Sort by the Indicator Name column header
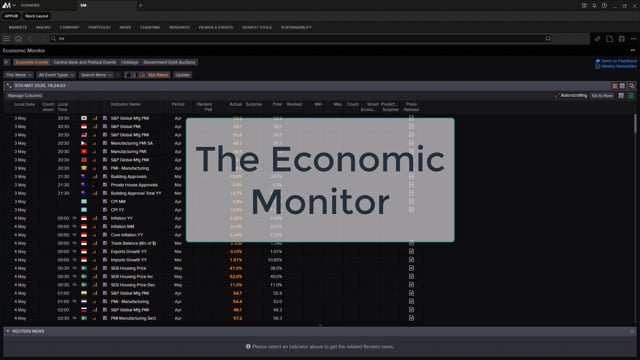 click(126, 104)
